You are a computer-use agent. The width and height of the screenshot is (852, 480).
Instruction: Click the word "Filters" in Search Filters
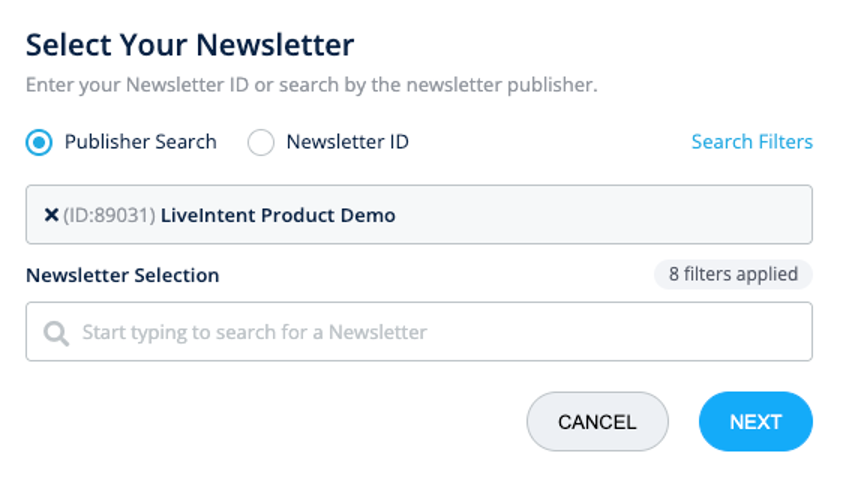(785, 142)
